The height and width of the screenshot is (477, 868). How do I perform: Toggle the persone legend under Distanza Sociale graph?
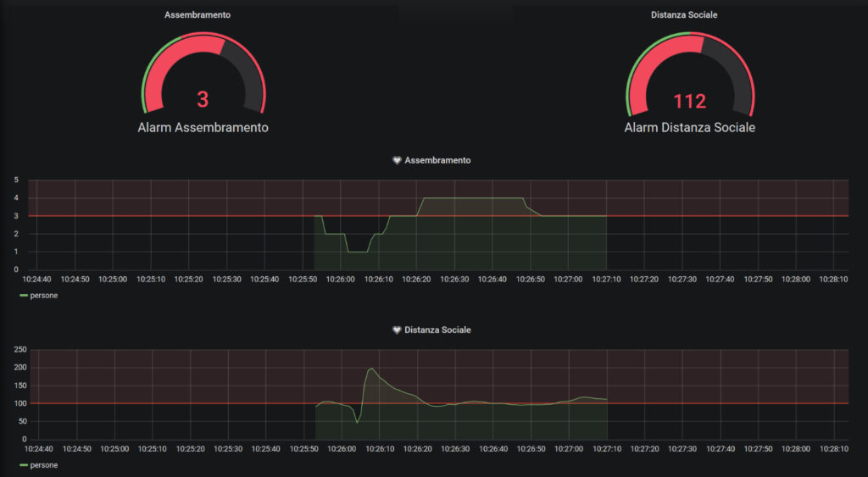pyautogui.click(x=44, y=465)
